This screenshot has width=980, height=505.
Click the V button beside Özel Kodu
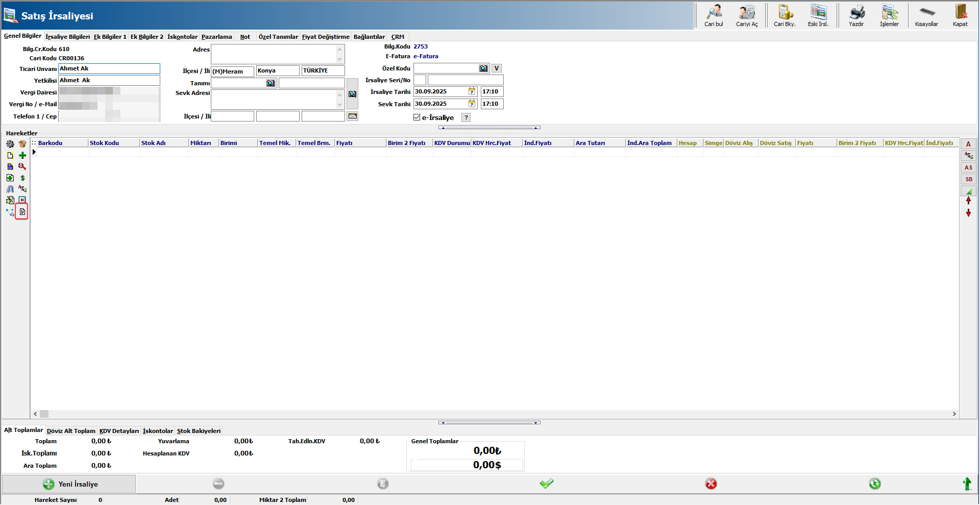496,68
